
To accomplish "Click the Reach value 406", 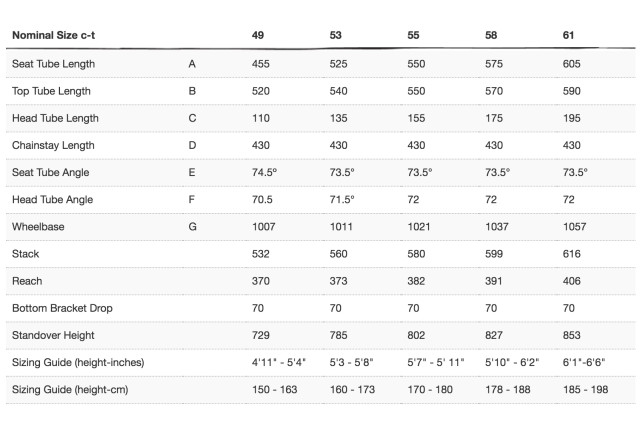I will (x=571, y=281).
